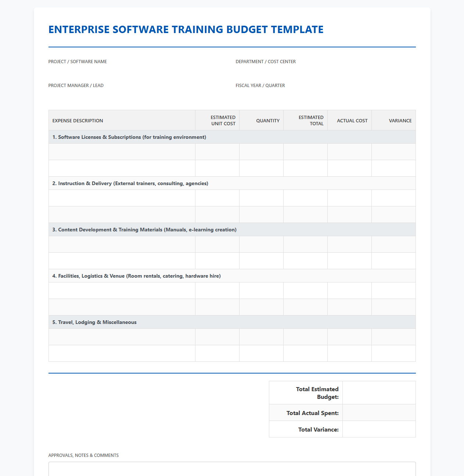The height and width of the screenshot is (476, 464).
Task: Select the Department / Cost Center label
Action: pyautogui.click(x=266, y=62)
